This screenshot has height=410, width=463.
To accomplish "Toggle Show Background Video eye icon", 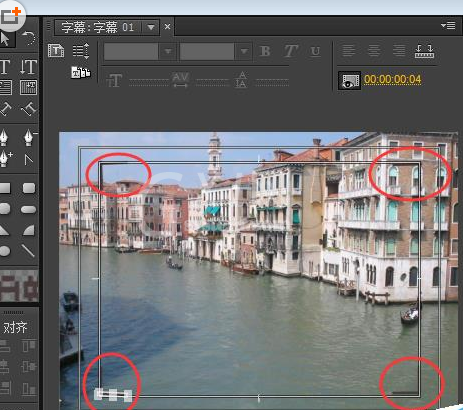I will coord(349,80).
